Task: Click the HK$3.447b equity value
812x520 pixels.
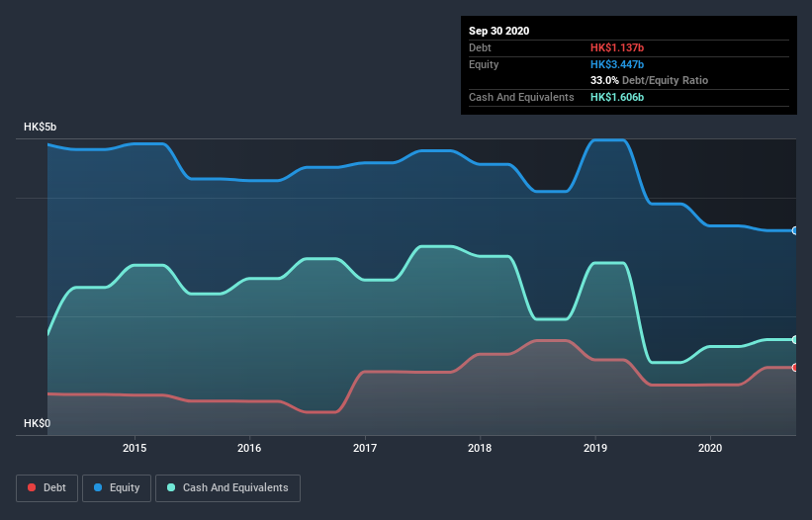Action: click(x=617, y=64)
